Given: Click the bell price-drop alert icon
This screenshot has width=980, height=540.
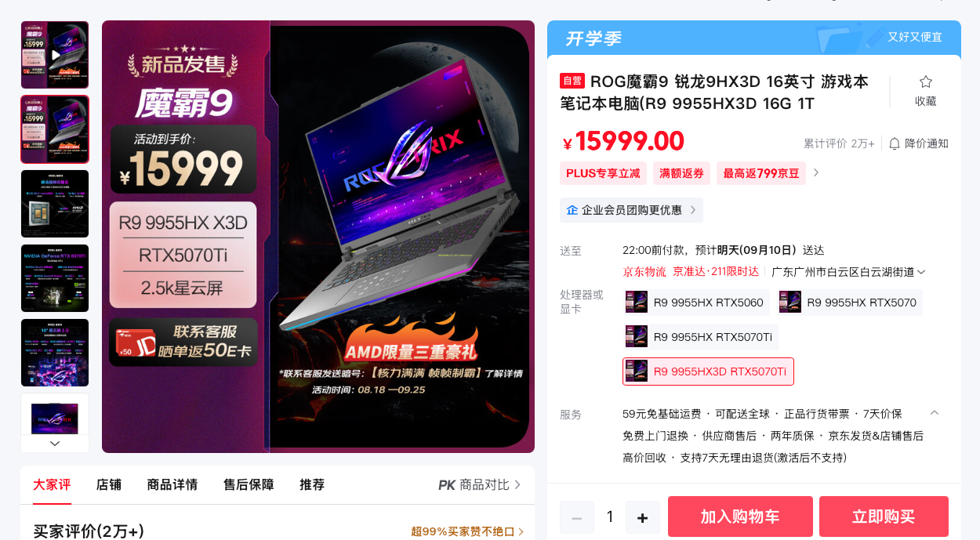Looking at the screenshot, I should [x=895, y=143].
